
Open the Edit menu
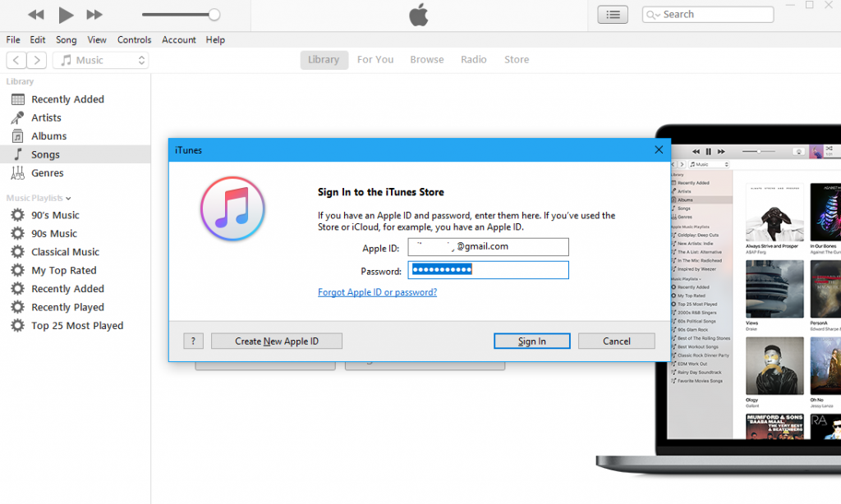click(38, 39)
